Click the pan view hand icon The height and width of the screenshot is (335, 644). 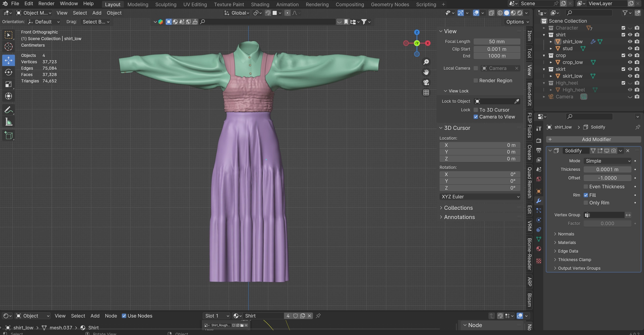[x=426, y=72]
